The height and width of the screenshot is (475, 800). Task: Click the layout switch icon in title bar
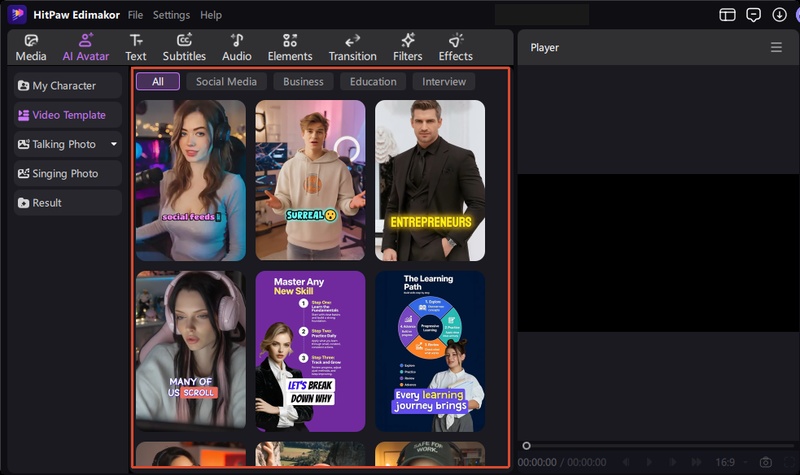point(727,15)
